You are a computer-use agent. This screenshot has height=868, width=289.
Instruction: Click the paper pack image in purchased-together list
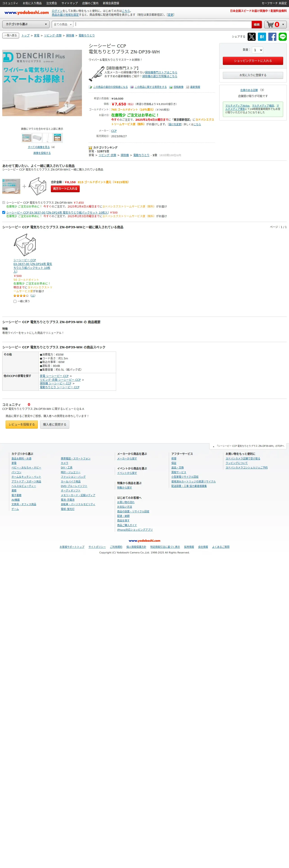tap(25, 245)
